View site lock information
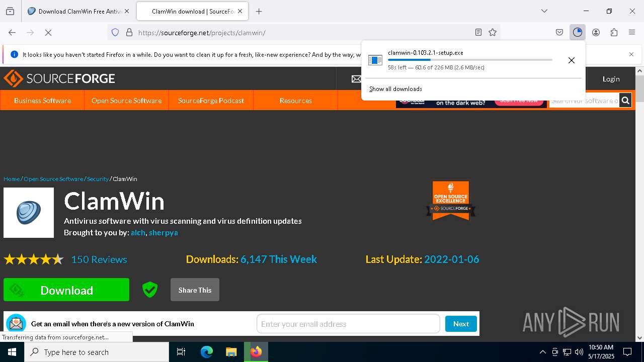The height and width of the screenshot is (362, 644). pos(129,32)
